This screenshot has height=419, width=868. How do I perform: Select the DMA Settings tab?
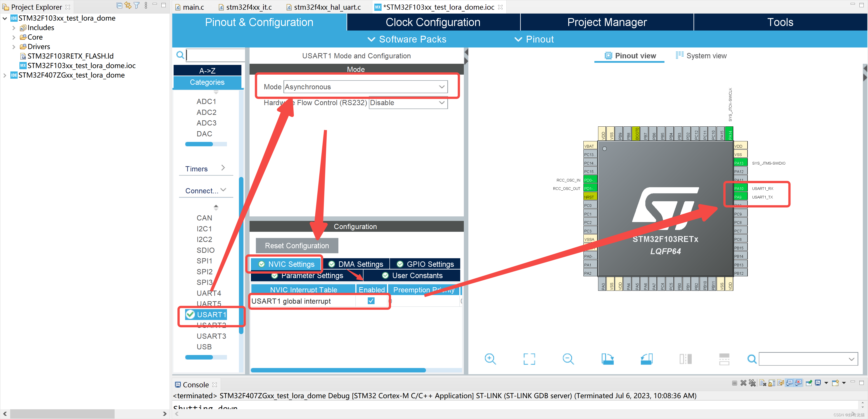[356, 264]
